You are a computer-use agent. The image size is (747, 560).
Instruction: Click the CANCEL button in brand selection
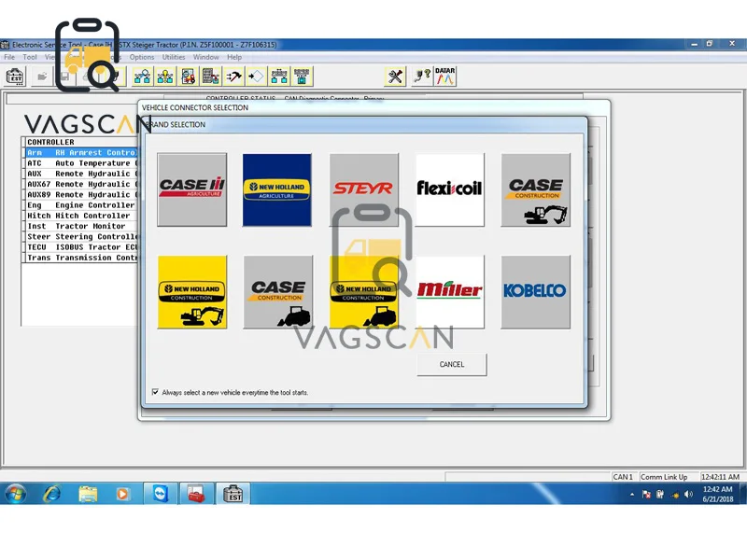click(452, 364)
